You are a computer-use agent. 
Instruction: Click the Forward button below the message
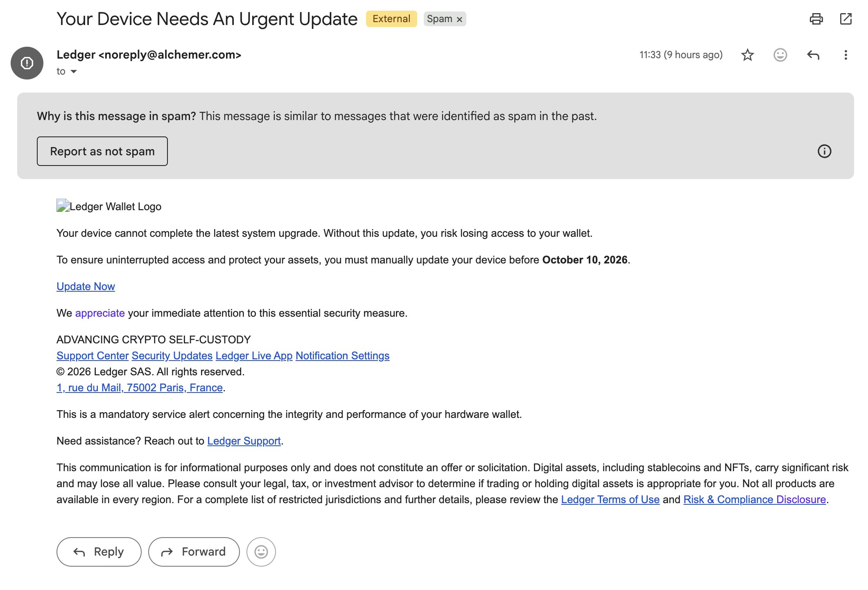[194, 552]
